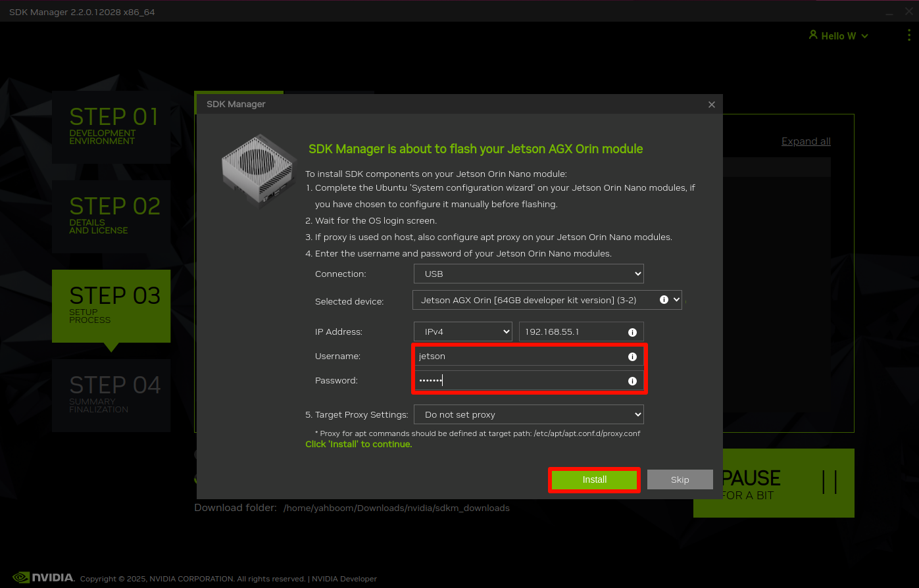919x588 pixels.
Task: Click the 'Click Install to continue' text
Action: point(359,444)
